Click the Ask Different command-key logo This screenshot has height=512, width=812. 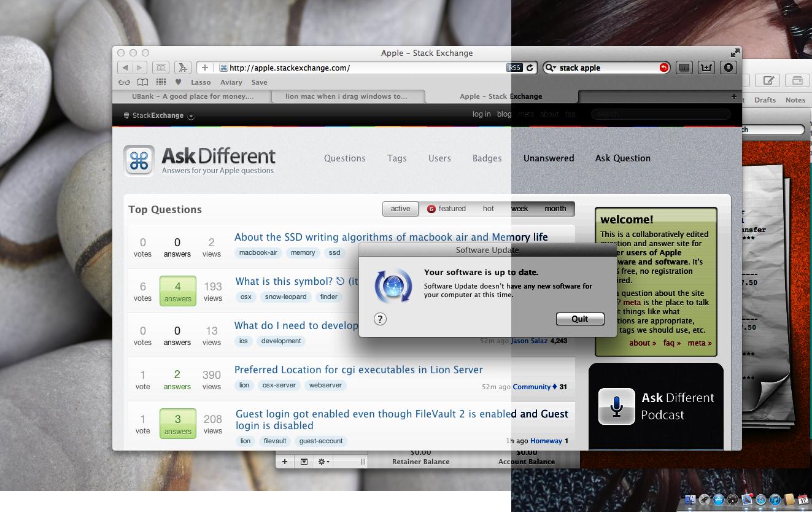pos(139,161)
